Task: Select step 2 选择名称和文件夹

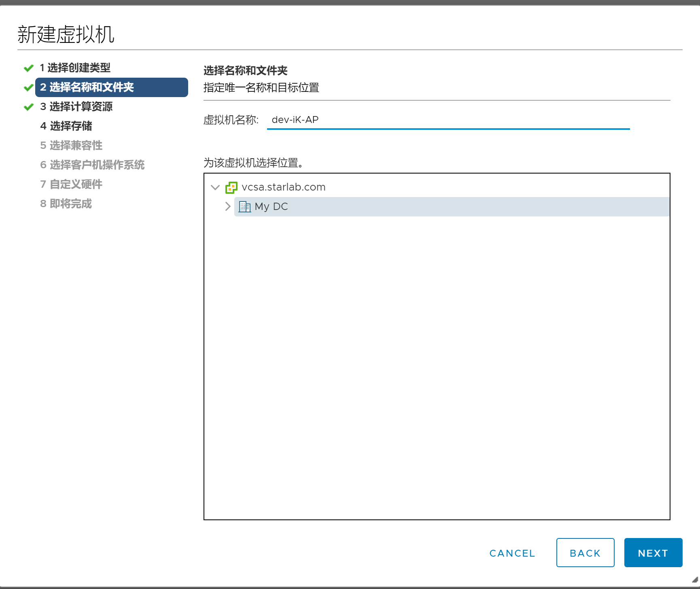Action: tap(112, 87)
